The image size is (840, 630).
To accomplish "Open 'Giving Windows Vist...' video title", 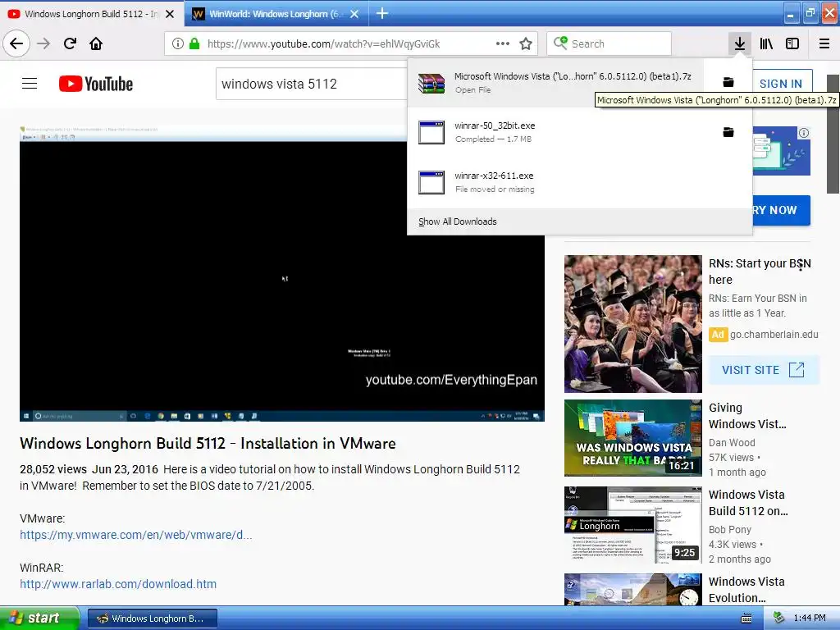I will point(747,416).
